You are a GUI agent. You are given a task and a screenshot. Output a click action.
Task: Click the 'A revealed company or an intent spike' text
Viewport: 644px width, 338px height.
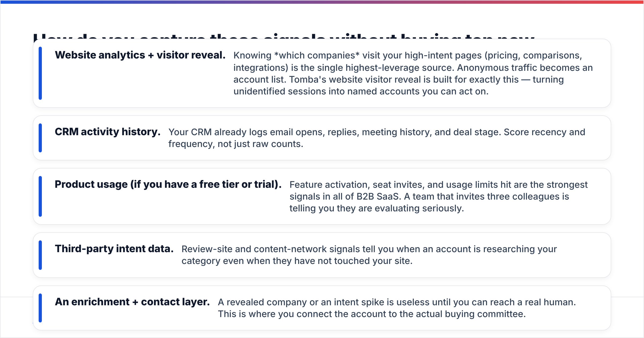coord(397,308)
